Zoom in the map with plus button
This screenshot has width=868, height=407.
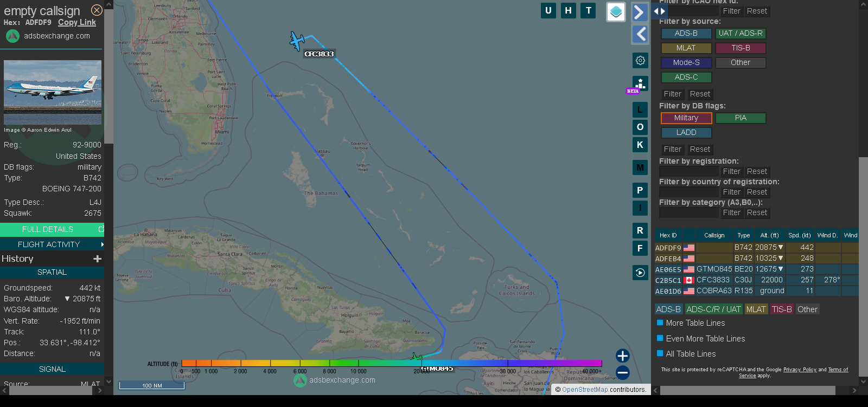point(623,356)
